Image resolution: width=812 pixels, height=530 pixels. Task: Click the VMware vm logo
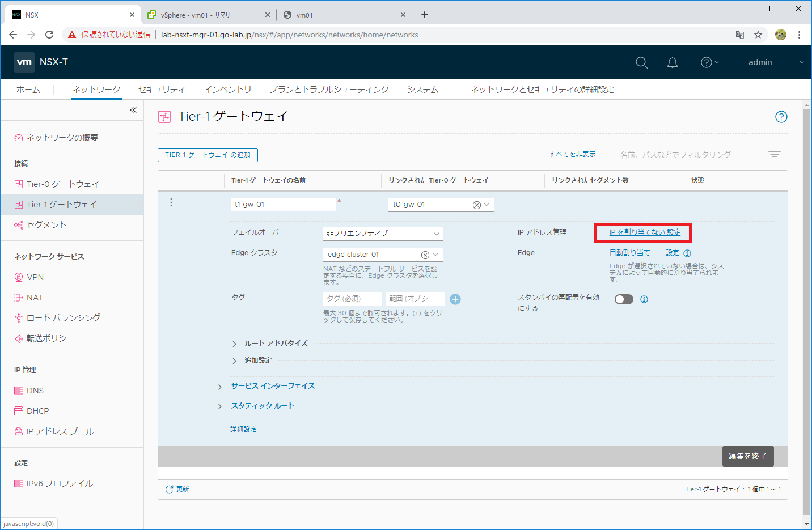24,62
